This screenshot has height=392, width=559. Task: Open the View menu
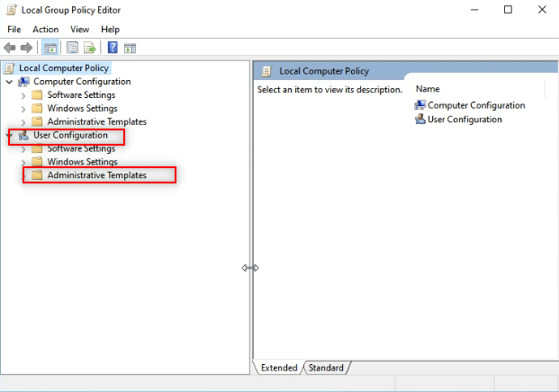pos(79,29)
